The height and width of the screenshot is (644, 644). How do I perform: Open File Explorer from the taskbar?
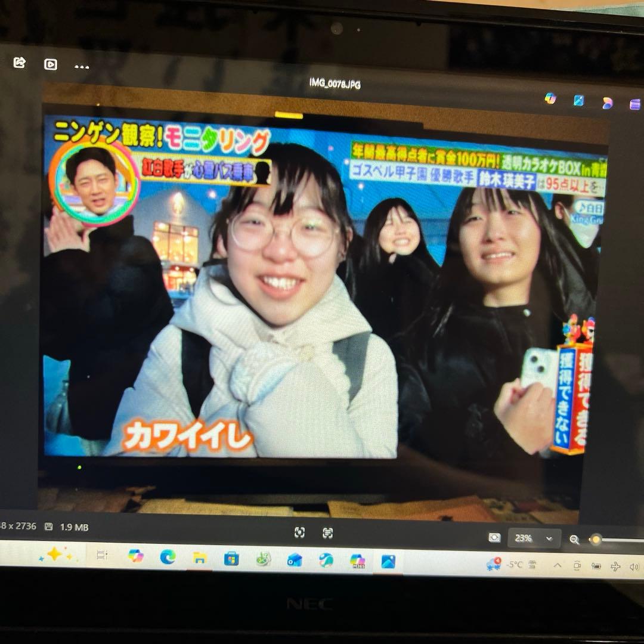[200, 558]
